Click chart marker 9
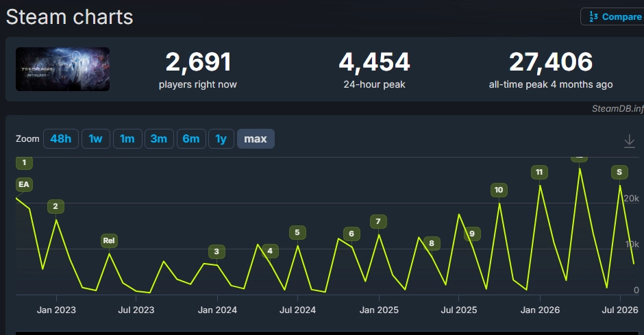The image size is (644, 335). click(x=472, y=234)
